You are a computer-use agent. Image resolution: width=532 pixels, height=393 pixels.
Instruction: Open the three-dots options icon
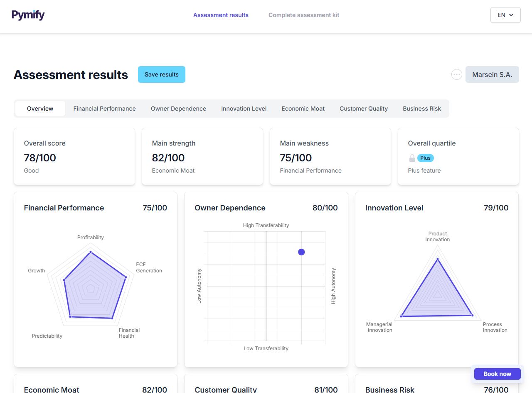(457, 74)
